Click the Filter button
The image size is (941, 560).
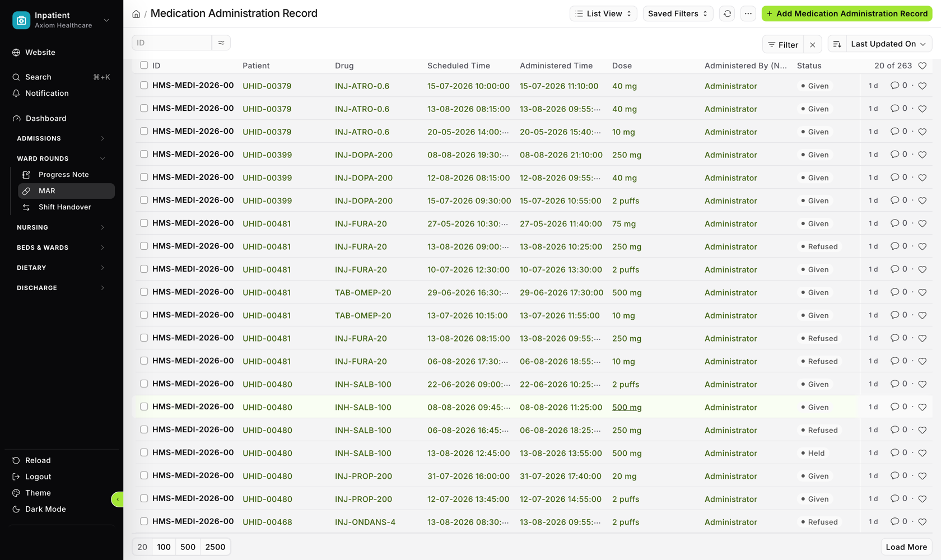pos(783,45)
